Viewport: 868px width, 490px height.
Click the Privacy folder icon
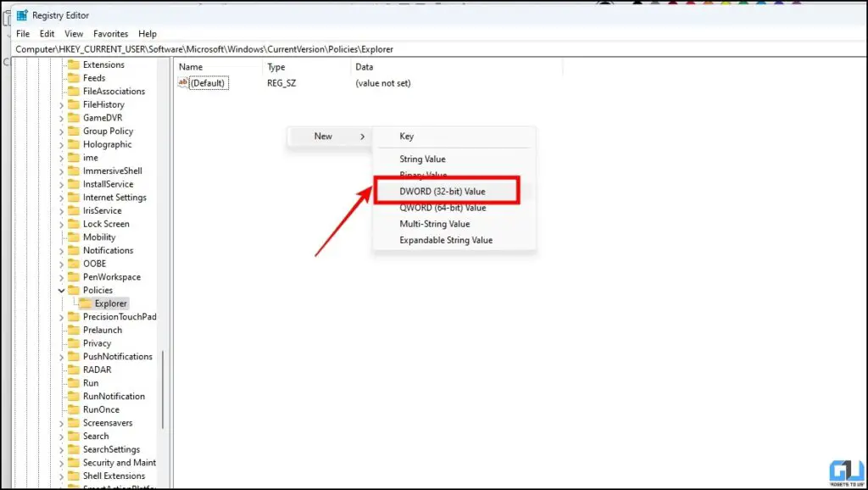[74, 343]
